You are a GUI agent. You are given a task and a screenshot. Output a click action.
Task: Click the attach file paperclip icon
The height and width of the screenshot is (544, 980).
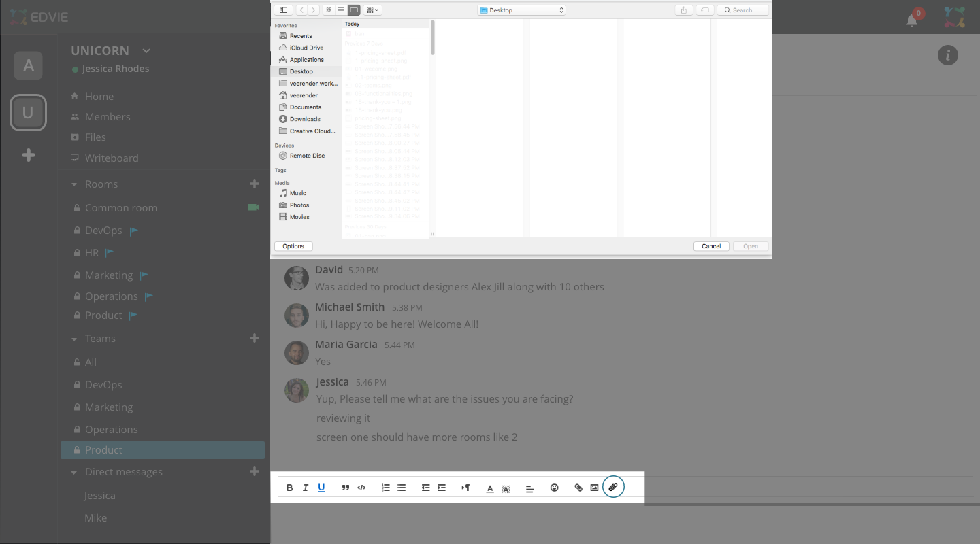click(613, 487)
